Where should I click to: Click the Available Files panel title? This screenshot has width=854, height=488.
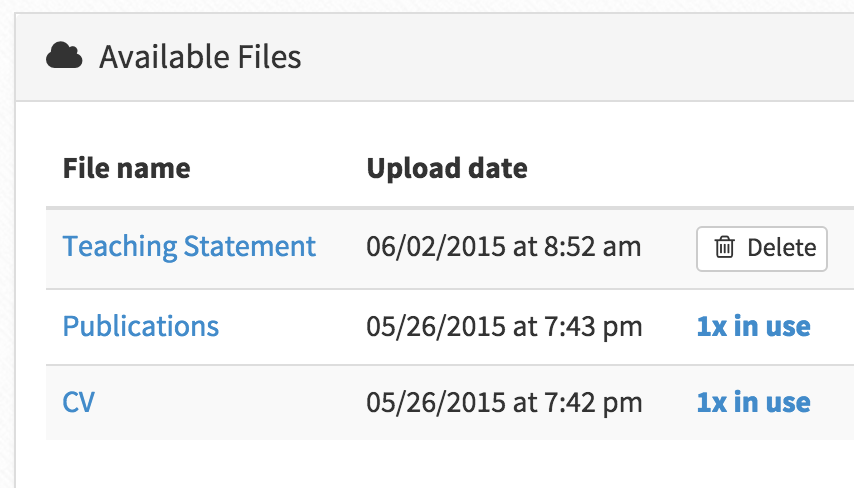pyautogui.click(x=200, y=57)
